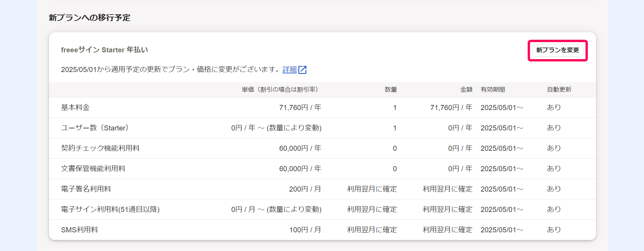This screenshot has height=251, width=644.
Task: Select the 新プランへの移行予定 heading
Action: point(89,18)
